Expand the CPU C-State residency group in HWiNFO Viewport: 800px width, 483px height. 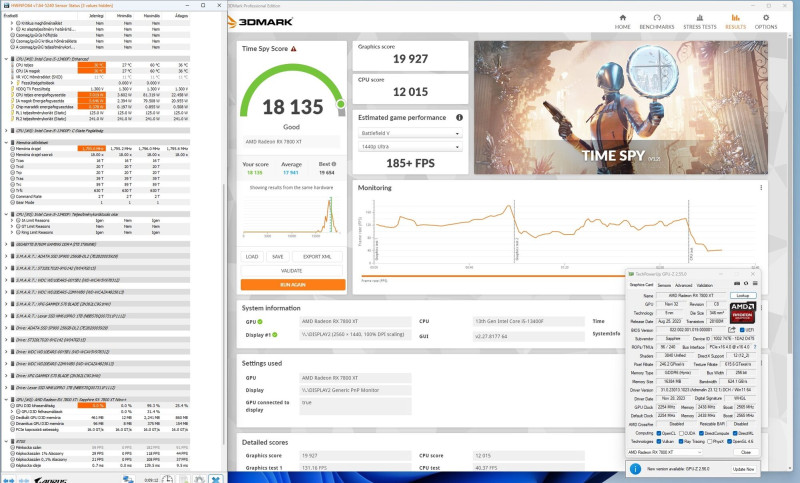(6, 131)
